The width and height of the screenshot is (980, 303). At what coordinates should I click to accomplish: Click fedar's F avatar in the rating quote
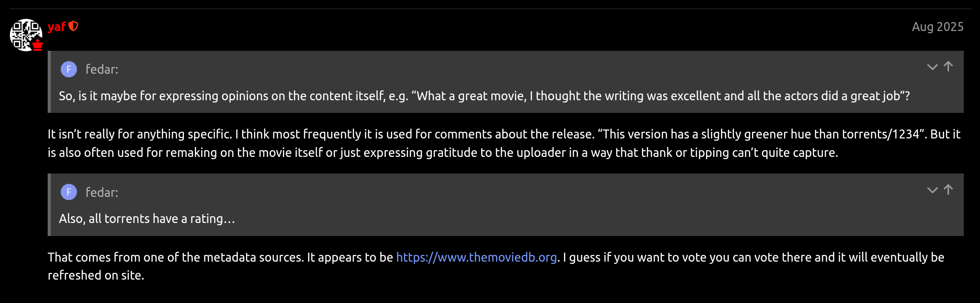69,192
